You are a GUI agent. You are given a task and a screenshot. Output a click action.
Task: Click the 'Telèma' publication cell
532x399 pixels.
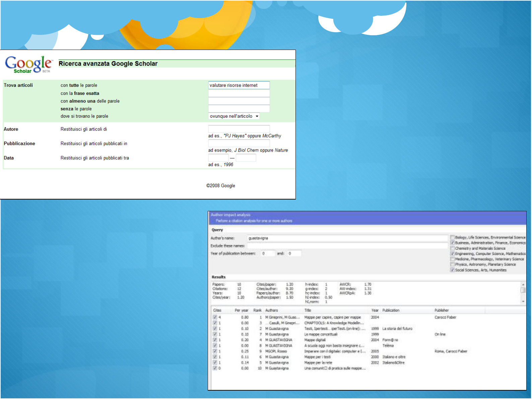(388, 346)
